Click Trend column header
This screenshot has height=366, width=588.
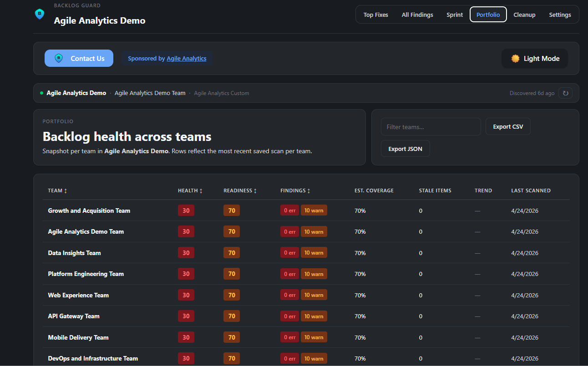pos(483,191)
